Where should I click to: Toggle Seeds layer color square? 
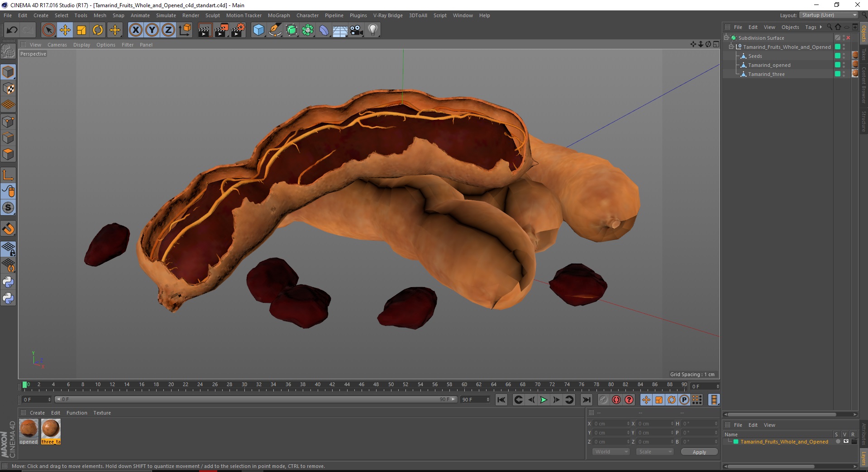tap(838, 56)
